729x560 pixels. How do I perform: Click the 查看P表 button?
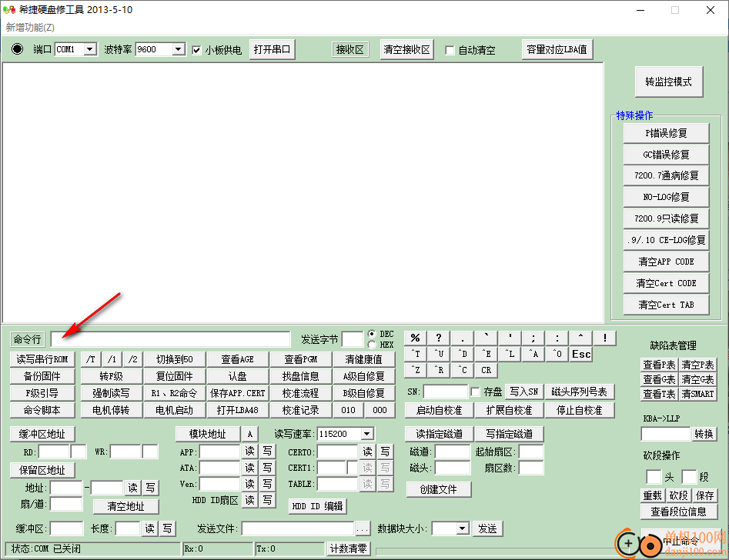click(659, 365)
